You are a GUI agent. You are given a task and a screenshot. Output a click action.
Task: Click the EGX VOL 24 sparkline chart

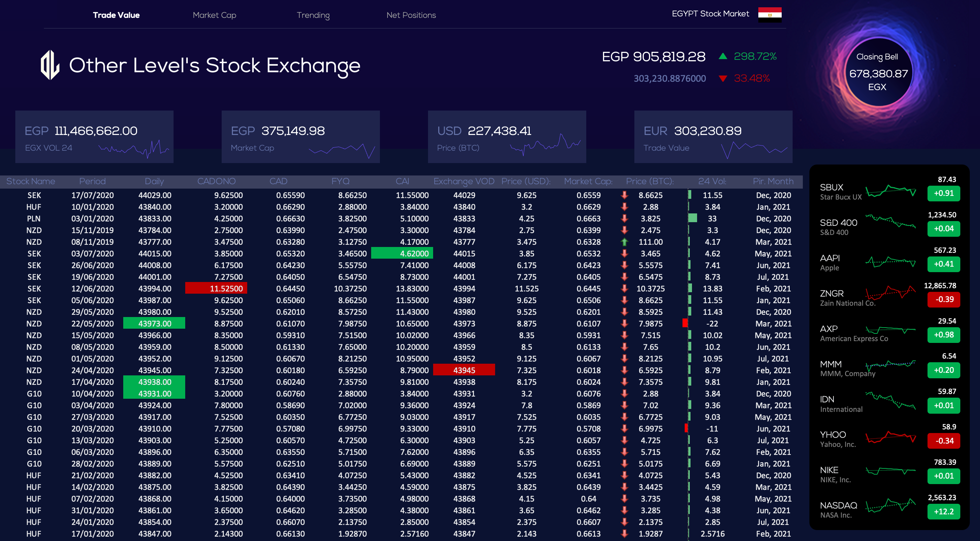(x=133, y=148)
